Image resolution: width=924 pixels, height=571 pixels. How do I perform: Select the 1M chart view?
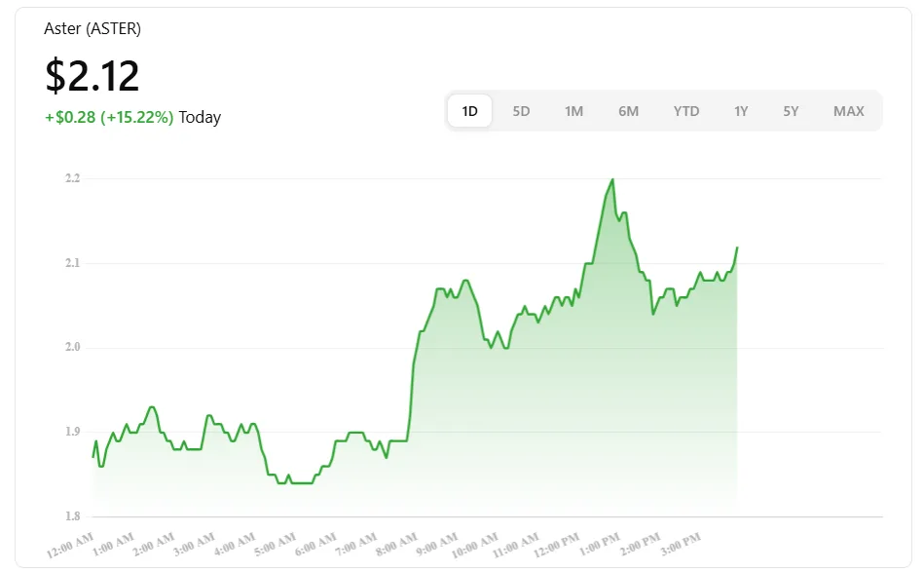click(x=574, y=110)
